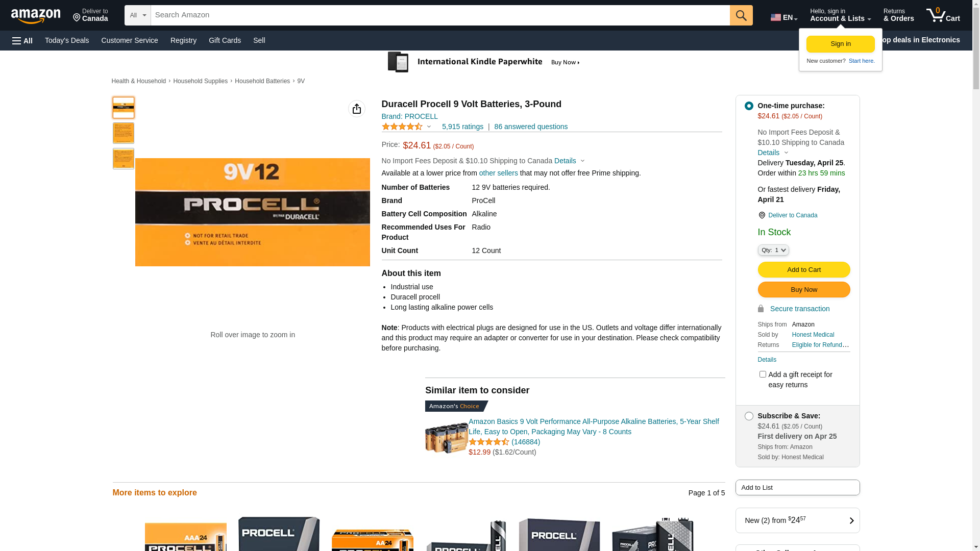Open the Qty quantity dropdown

(773, 250)
